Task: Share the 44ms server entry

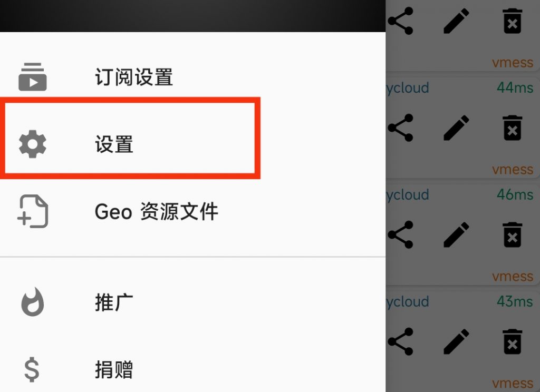Action: point(400,128)
